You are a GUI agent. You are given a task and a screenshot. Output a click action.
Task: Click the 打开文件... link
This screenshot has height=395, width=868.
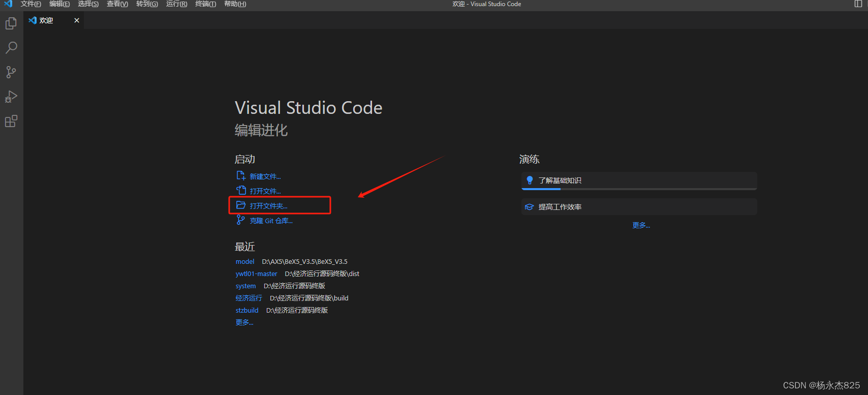[x=265, y=191]
